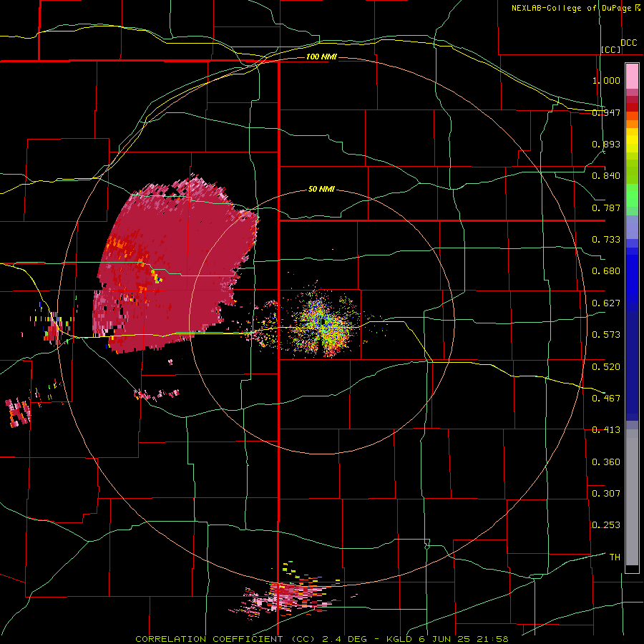Click the 0.627 scale value

pyautogui.click(x=606, y=303)
